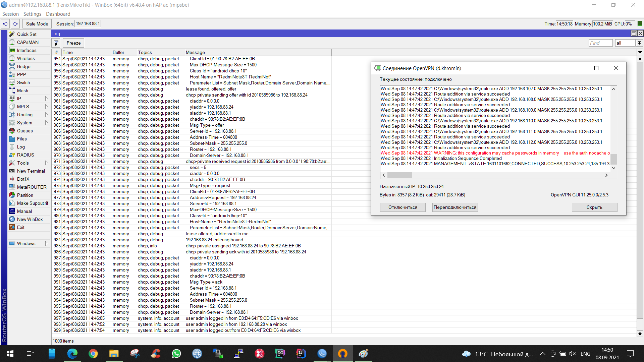The image size is (644, 362).
Task: Open the Dashboard menu
Action: point(58,14)
